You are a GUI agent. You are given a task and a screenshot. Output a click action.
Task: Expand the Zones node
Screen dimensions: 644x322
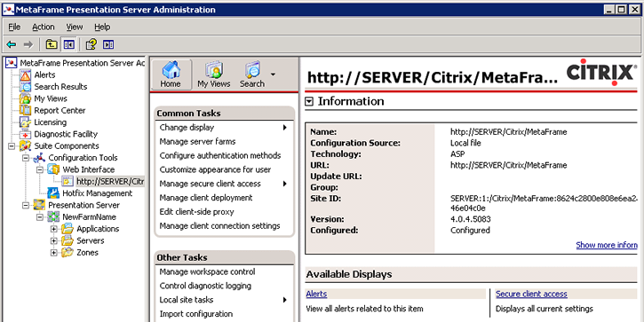(54, 253)
